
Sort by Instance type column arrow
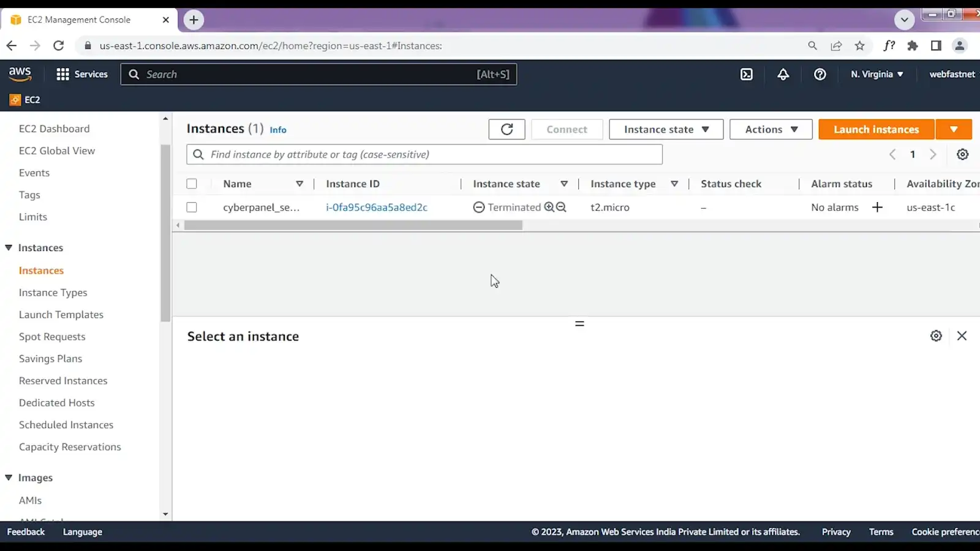pyautogui.click(x=674, y=184)
